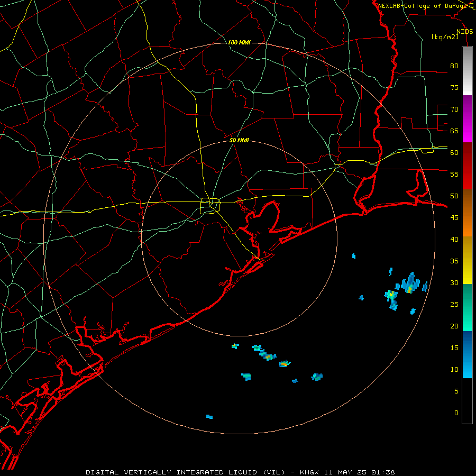Select the red segment of the color bar
Image resolution: width=476 pixels, height=476 pixels.
point(467,166)
